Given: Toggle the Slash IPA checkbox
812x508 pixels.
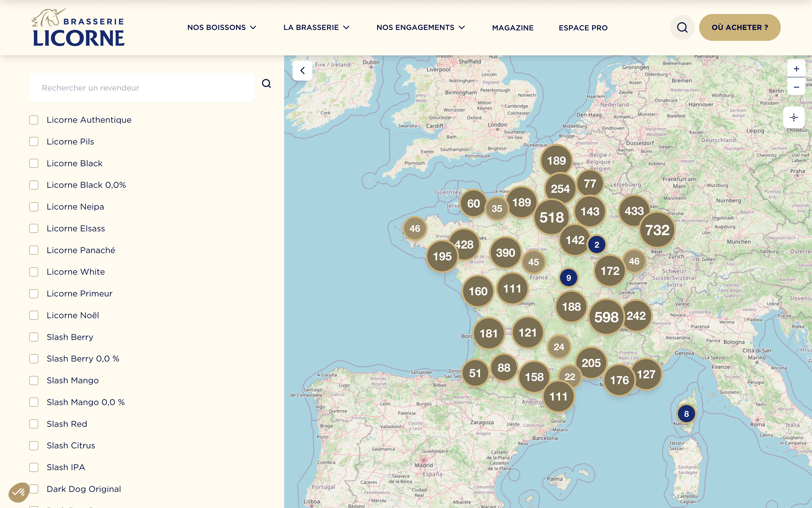Looking at the screenshot, I should pyautogui.click(x=34, y=467).
